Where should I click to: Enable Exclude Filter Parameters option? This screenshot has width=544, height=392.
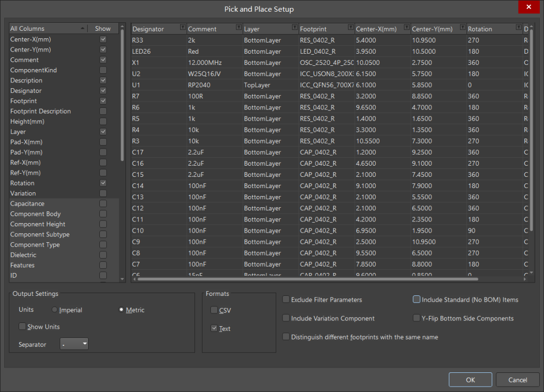click(x=286, y=300)
